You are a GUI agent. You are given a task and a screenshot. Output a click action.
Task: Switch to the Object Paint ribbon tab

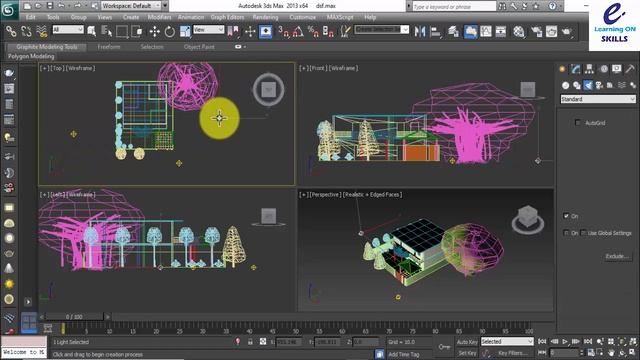tap(199, 47)
